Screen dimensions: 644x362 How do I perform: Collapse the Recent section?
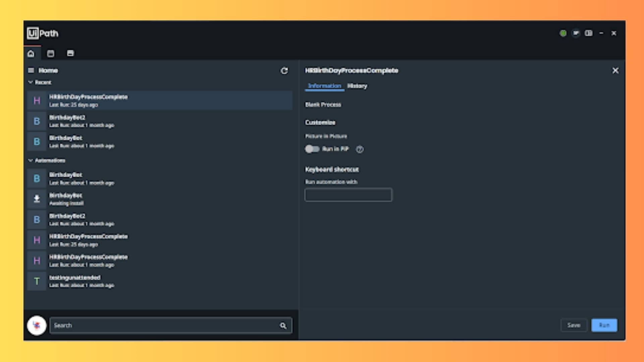31,82
